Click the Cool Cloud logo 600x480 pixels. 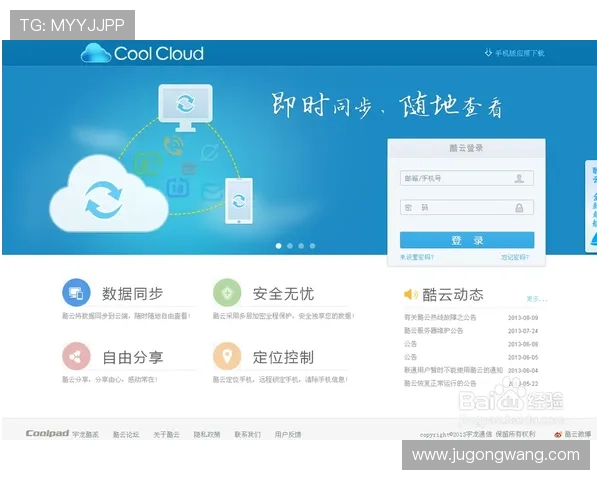[x=142, y=53]
